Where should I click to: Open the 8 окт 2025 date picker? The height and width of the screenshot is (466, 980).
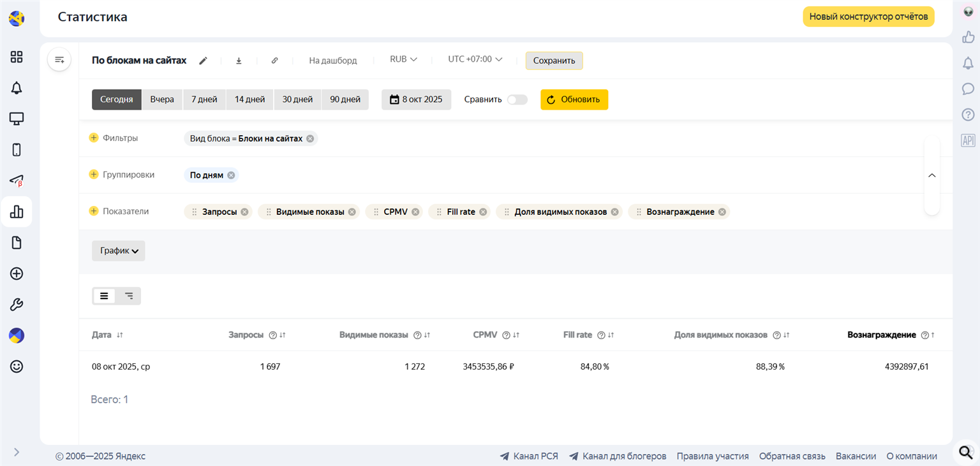pos(416,99)
